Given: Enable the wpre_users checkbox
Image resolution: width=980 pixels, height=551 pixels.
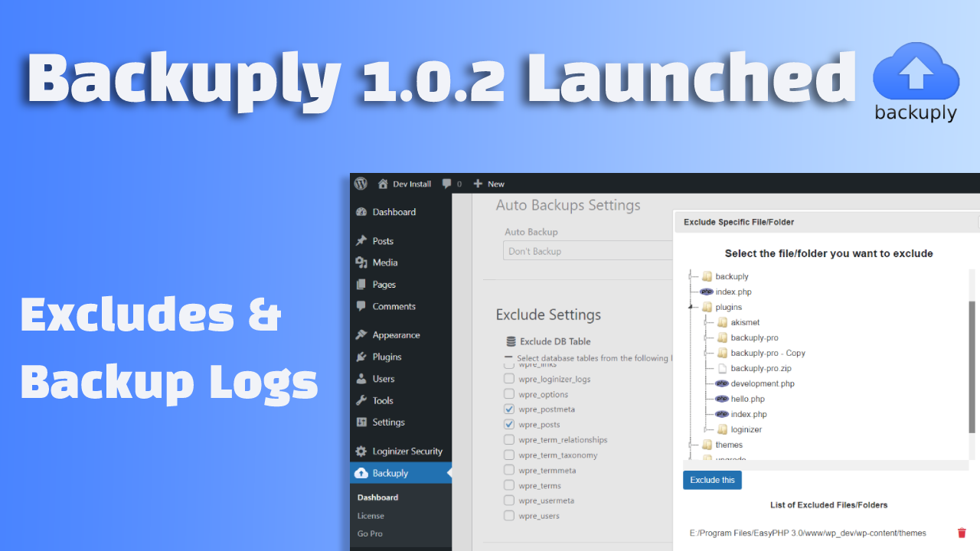Looking at the screenshot, I should (x=509, y=515).
